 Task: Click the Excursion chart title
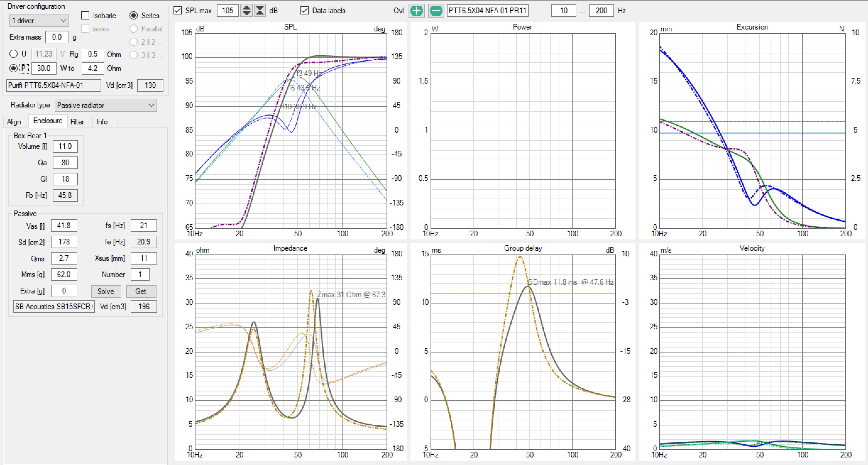[x=752, y=27]
